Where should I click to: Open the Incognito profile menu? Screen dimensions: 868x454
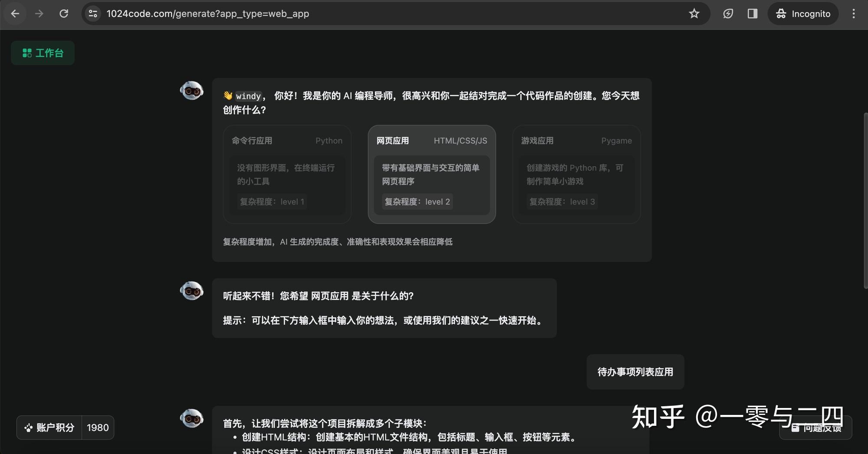pyautogui.click(x=803, y=13)
